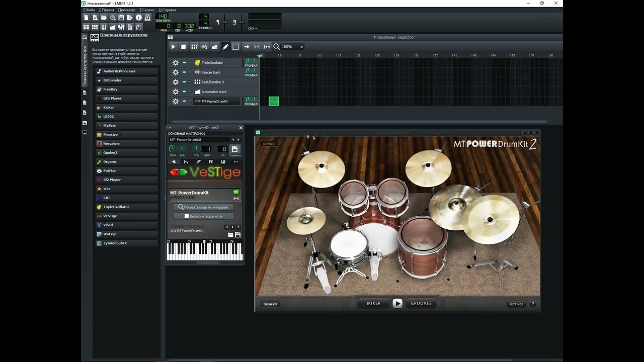Open the Справка menu
The height and width of the screenshot is (362, 644).
tap(168, 10)
